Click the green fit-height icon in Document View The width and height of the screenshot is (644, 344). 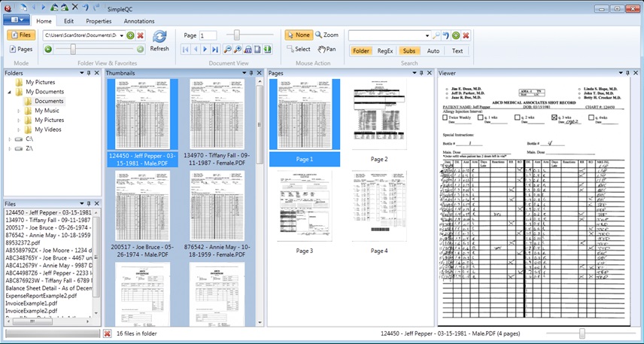coord(268,50)
